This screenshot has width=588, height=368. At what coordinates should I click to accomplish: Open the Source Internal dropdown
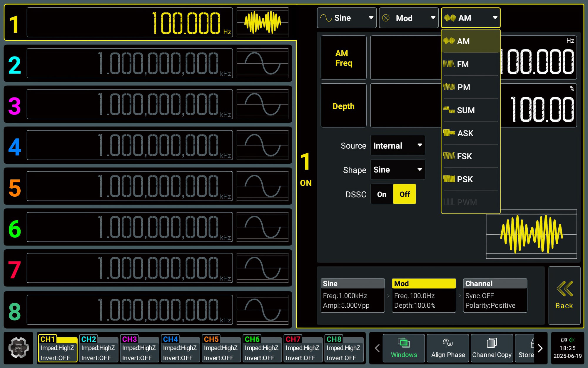tap(397, 145)
